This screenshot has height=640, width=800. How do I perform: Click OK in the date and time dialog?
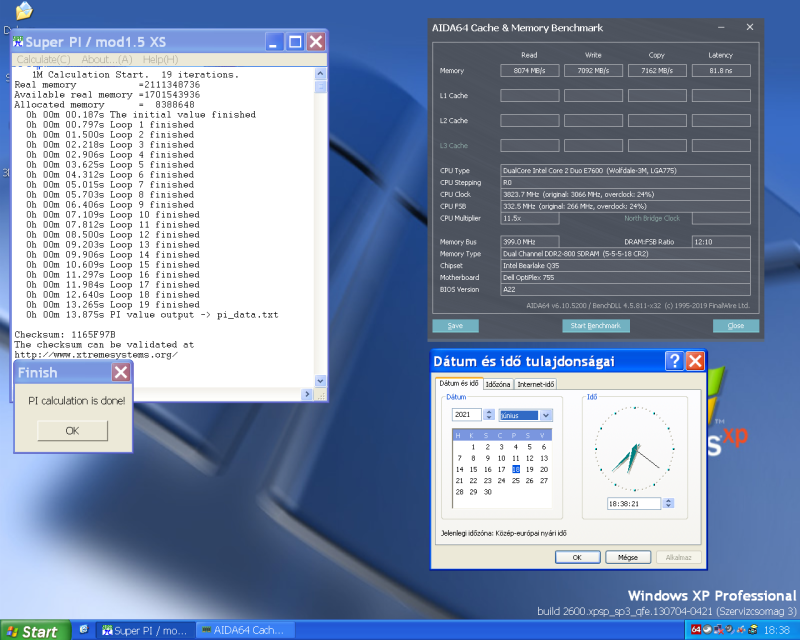coord(577,557)
